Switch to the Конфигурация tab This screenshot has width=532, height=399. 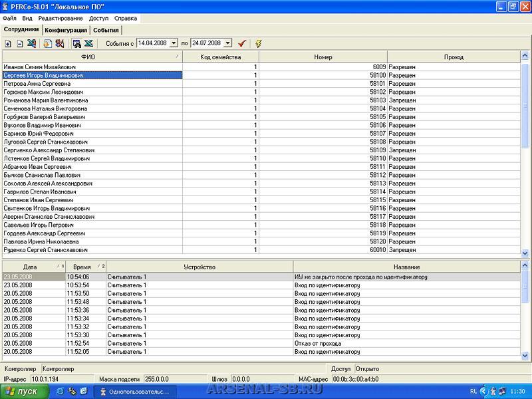[66, 31]
